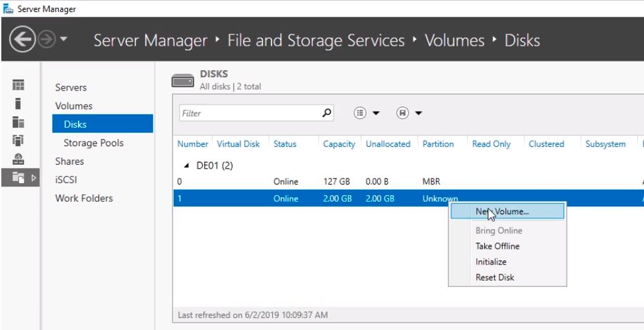Open the Shares section
This screenshot has width=644, height=330.
[69, 161]
